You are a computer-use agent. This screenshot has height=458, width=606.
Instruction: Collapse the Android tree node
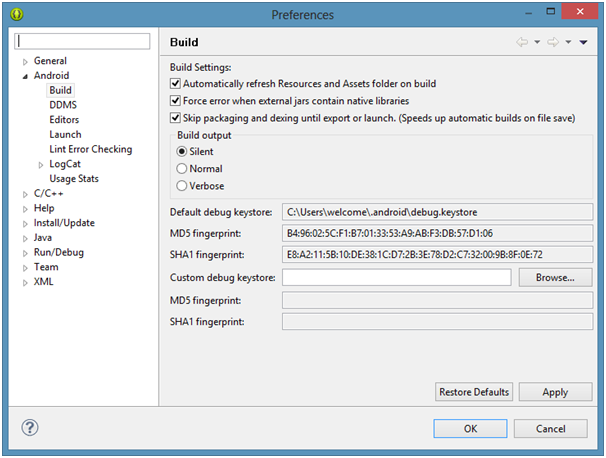[25, 76]
